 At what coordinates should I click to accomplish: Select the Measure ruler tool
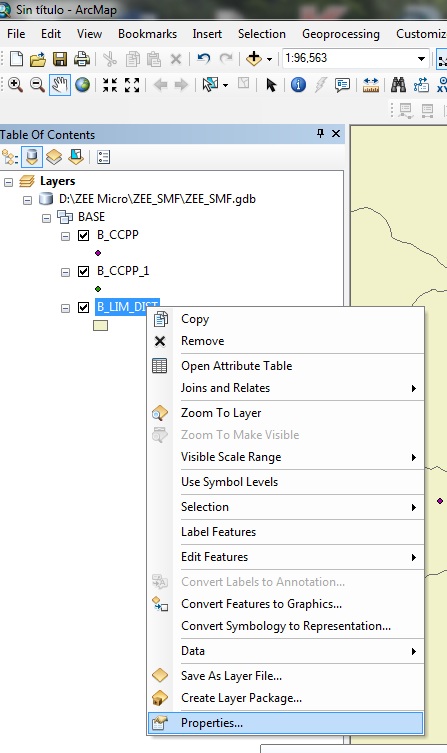point(371,85)
